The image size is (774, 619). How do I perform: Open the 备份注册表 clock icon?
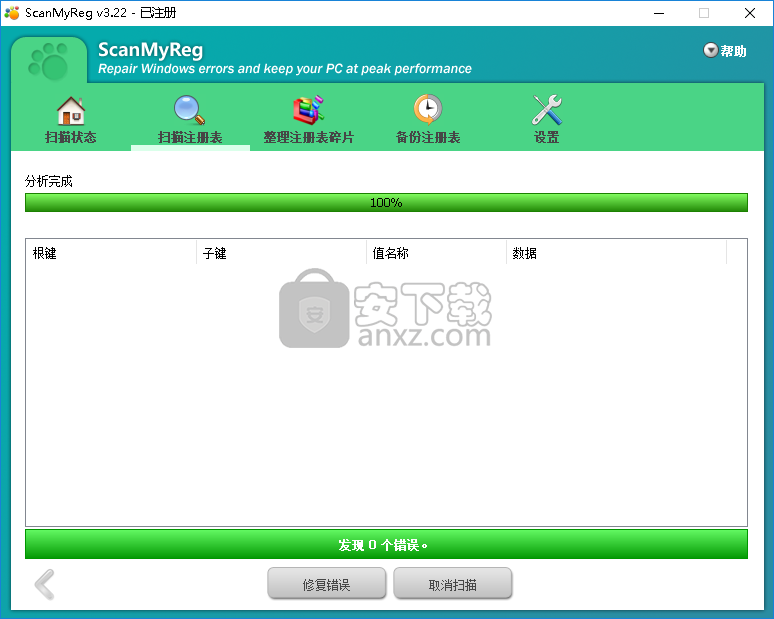[427, 110]
